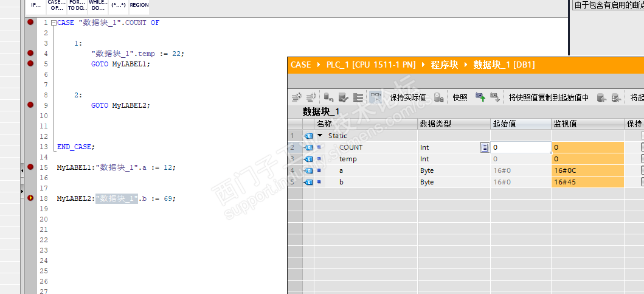Click 数据块_1 [DB1] breadcrumb
This screenshot has height=294, width=644.
504,65
